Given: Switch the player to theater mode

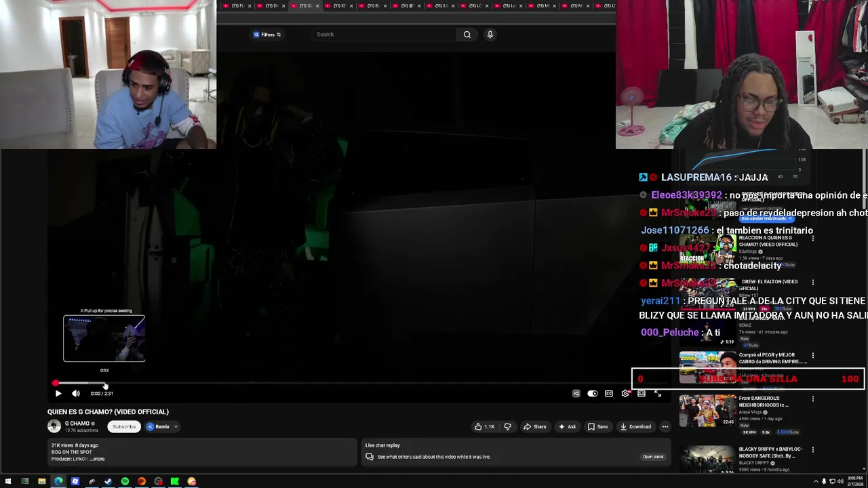Looking at the screenshot, I should [642, 393].
